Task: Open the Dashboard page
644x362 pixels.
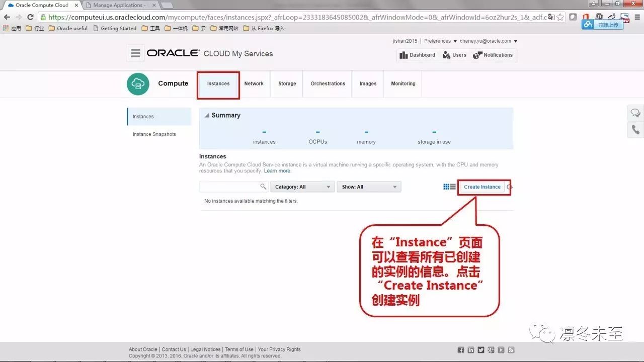Action: click(x=417, y=55)
